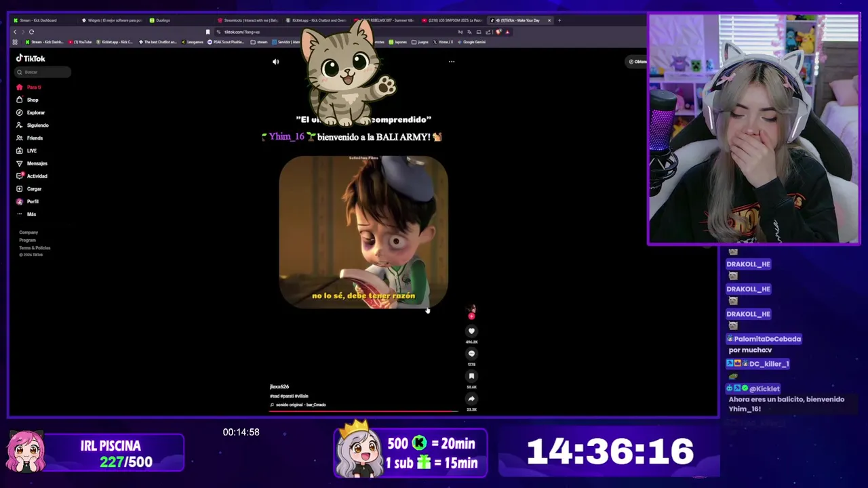Click the @Kicklet bot name in chat
This screenshot has height=488, width=868.
764,389
